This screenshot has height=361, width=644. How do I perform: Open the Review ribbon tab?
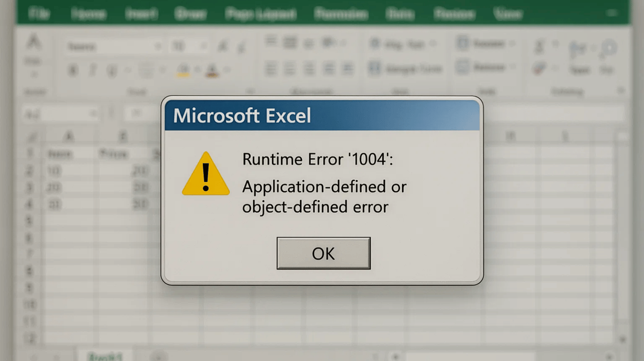point(454,14)
